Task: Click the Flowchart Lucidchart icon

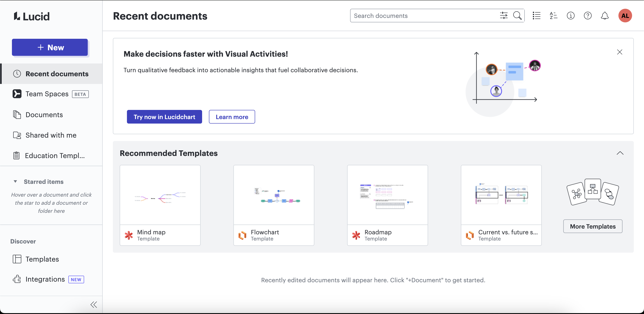Action: click(x=242, y=235)
